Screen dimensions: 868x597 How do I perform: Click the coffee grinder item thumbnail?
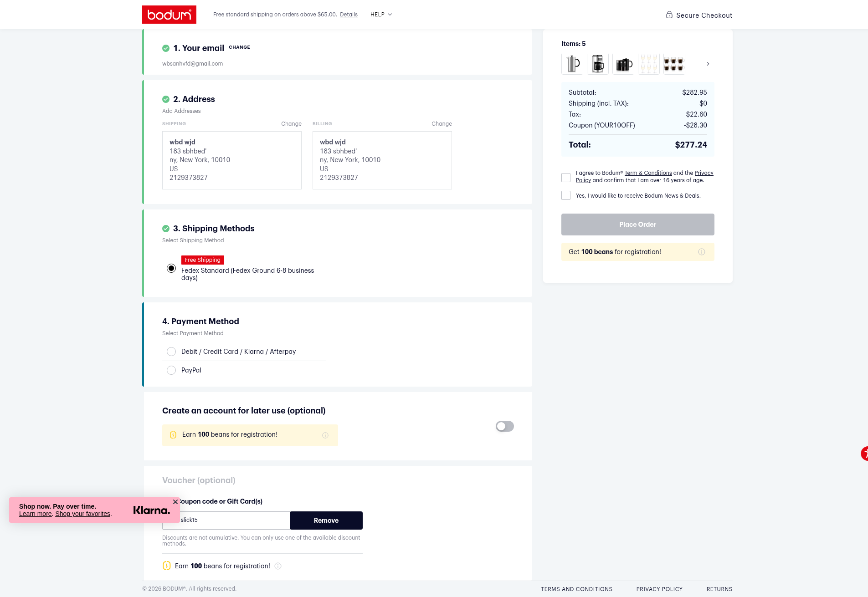598,64
